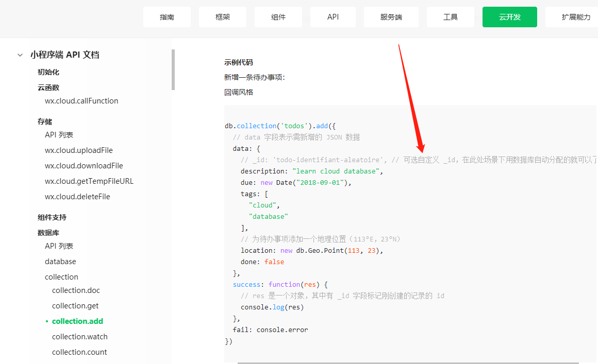
Task: Click the 新增一条待办事项 text
Action: tap(254, 77)
